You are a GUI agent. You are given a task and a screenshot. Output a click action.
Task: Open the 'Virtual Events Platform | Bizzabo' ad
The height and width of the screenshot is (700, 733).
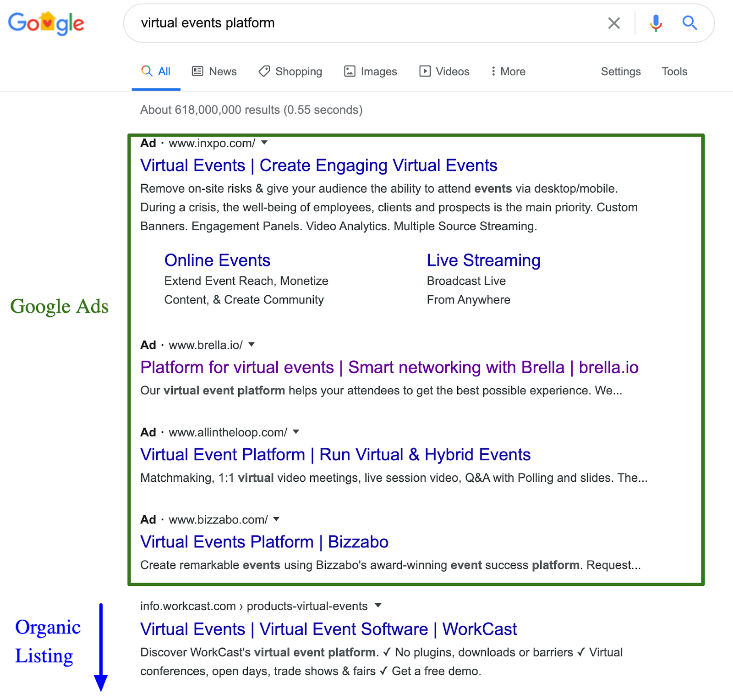[x=264, y=542]
